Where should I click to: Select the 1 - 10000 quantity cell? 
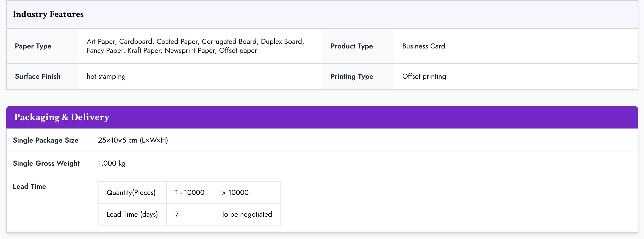(x=190, y=193)
